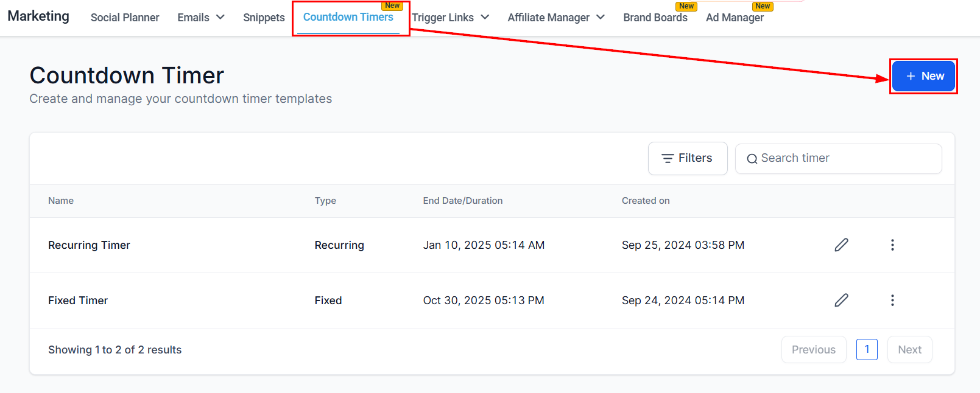Expand the Affiliate Manager dropdown chevron
The width and height of the screenshot is (980, 393).
click(x=601, y=17)
